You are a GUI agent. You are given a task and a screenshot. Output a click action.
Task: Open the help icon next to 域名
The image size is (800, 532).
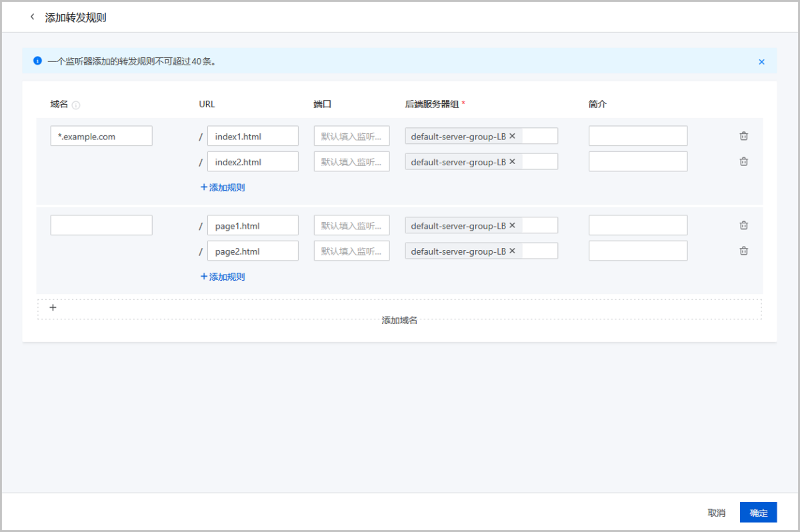(x=76, y=105)
